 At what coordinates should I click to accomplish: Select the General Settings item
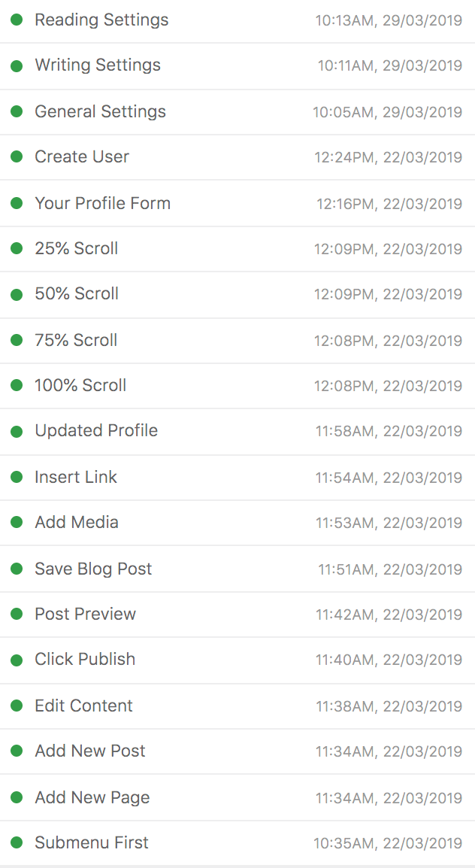[x=100, y=112]
